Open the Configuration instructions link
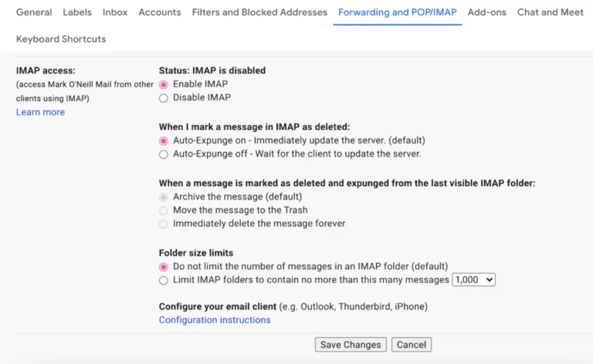 point(215,320)
